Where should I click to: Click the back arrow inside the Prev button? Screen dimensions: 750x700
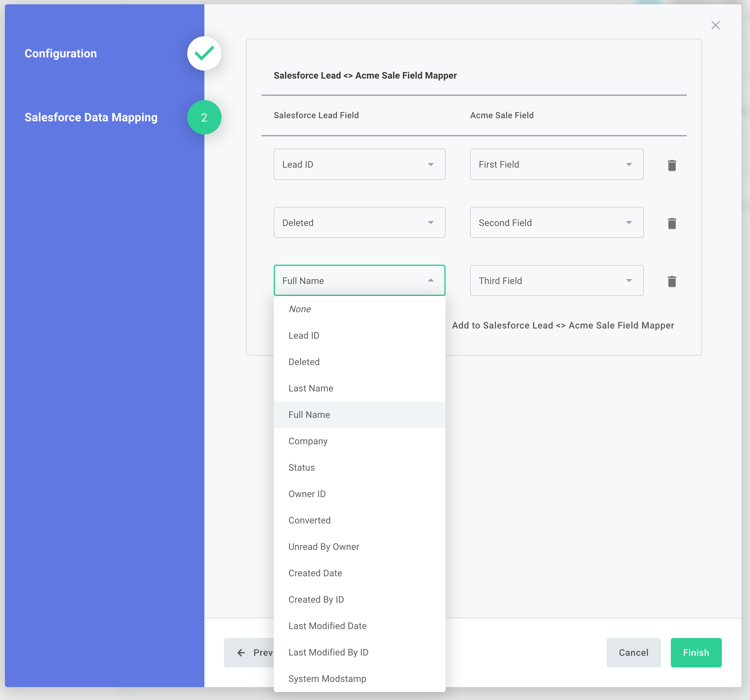241,652
